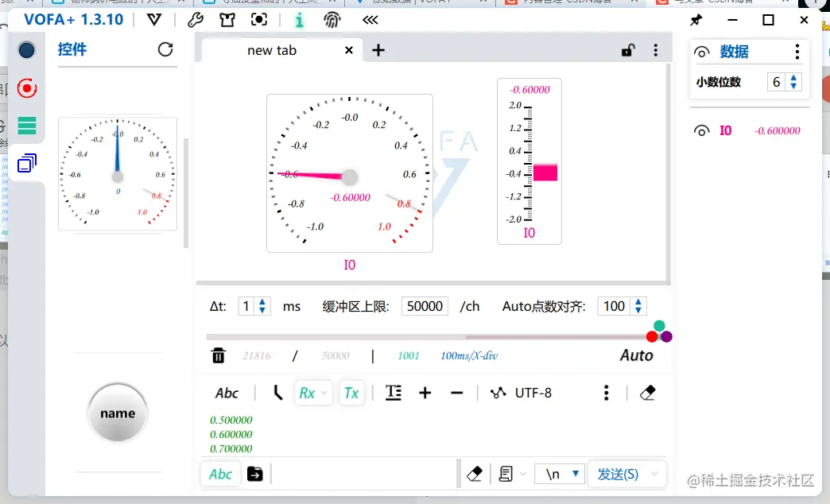
Task: Switch to the new tab page
Action: pyautogui.click(x=270, y=49)
